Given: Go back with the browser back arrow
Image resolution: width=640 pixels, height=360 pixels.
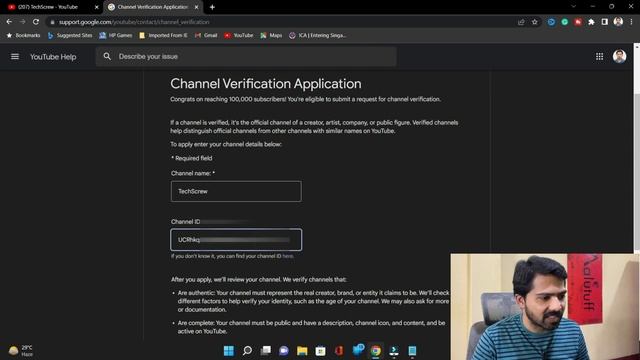Looking at the screenshot, I should point(9,22).
